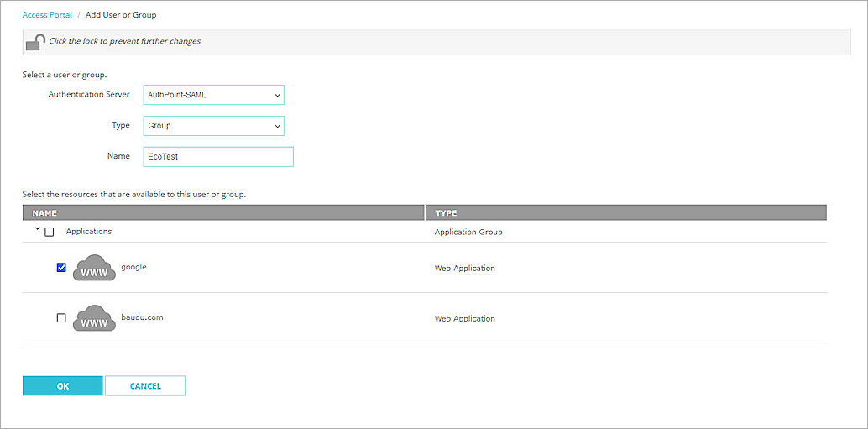Click the 'Select a user or group.' text
Image resolution: width=868 pixels, height=429 pixels.
64,74
